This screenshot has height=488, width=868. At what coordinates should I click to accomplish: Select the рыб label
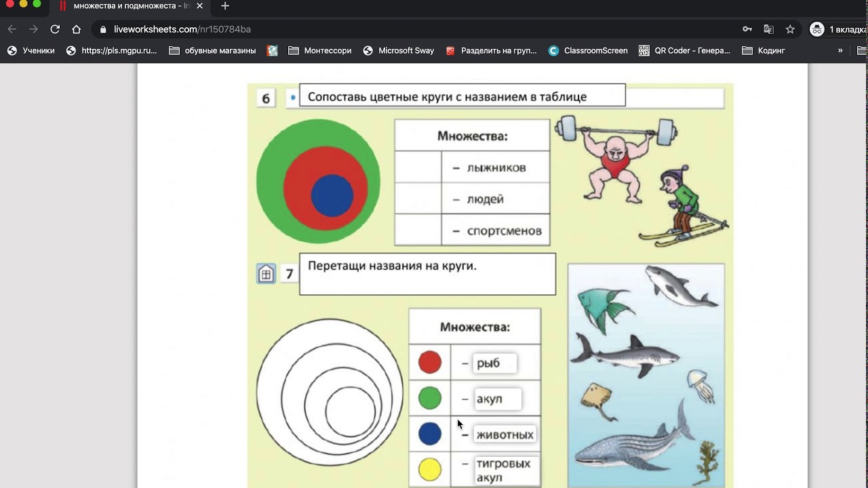pos(495,363)
